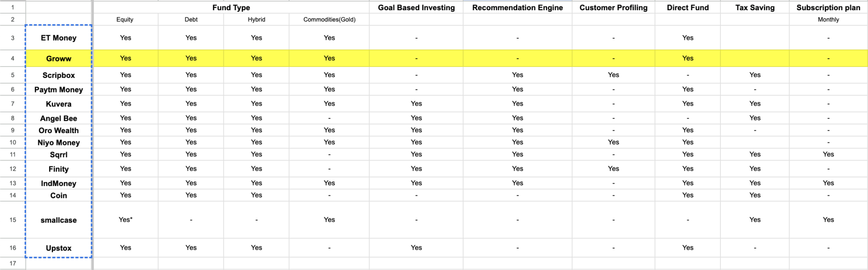Select the Monthly subheader cell
Image resolution: width=868 pixels, height=270 pixels.
[x=828, y=19]
